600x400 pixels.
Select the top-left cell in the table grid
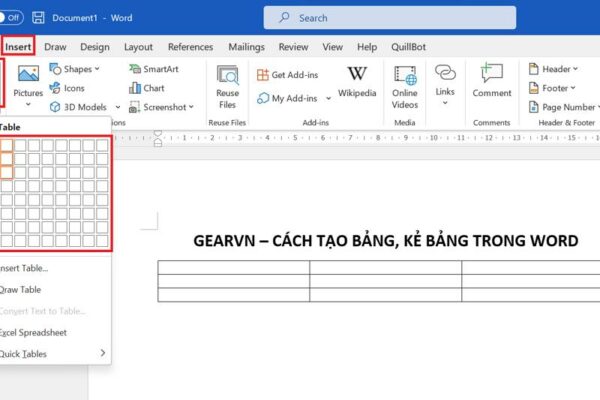7,145
